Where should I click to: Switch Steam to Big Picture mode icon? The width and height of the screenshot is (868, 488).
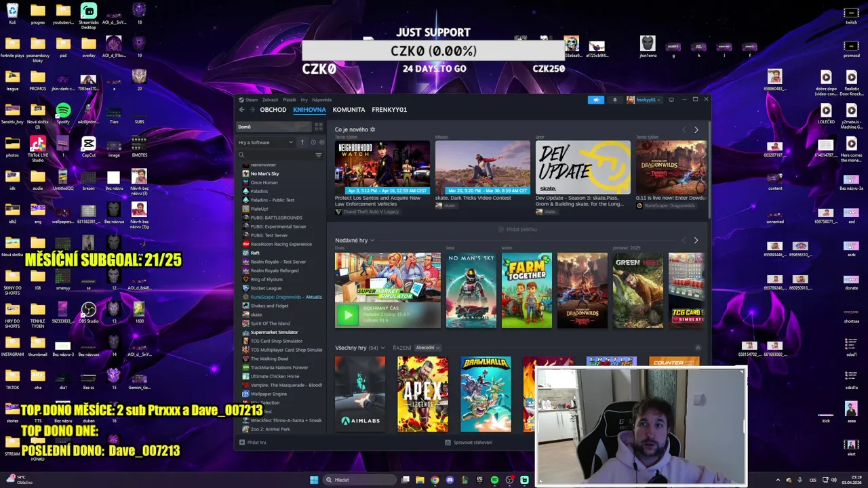(x=671, y=100)
